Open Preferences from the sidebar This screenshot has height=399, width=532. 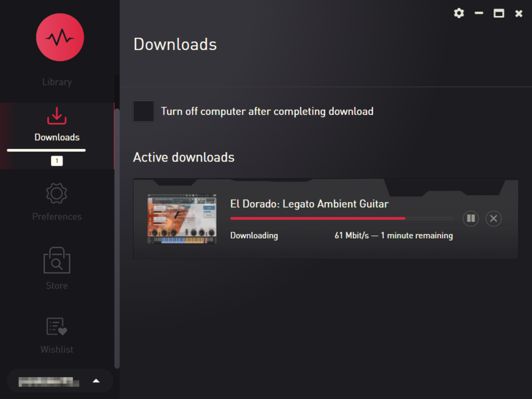coord(57,202)
